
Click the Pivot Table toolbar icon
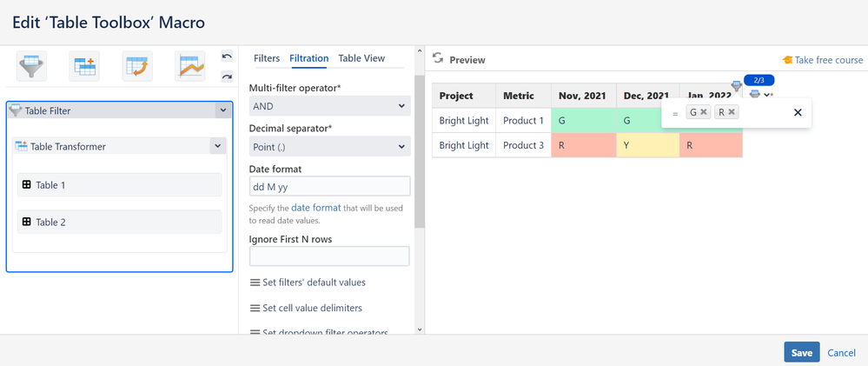coord(137,66)
